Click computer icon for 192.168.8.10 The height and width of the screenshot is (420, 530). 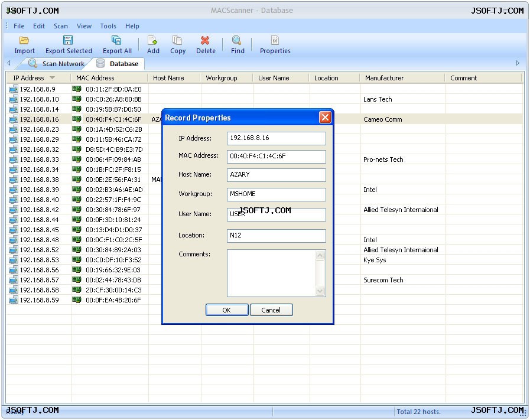click(x=14, y=99)
